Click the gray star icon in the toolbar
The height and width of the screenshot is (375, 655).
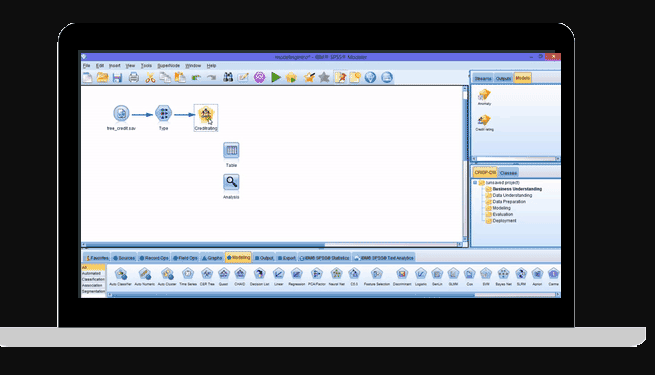pyautogui.click(x=324, y=77)
